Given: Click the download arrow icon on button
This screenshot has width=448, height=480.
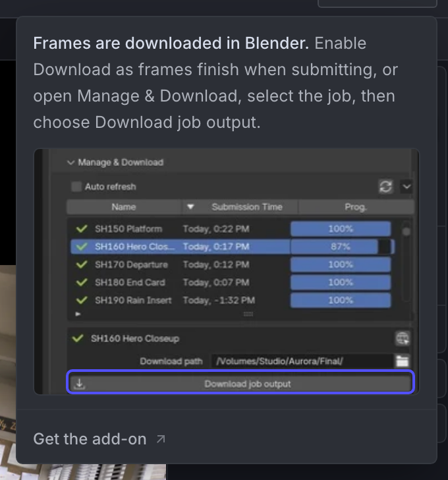Looking at the screenshot, I should [x=80, y=384].
